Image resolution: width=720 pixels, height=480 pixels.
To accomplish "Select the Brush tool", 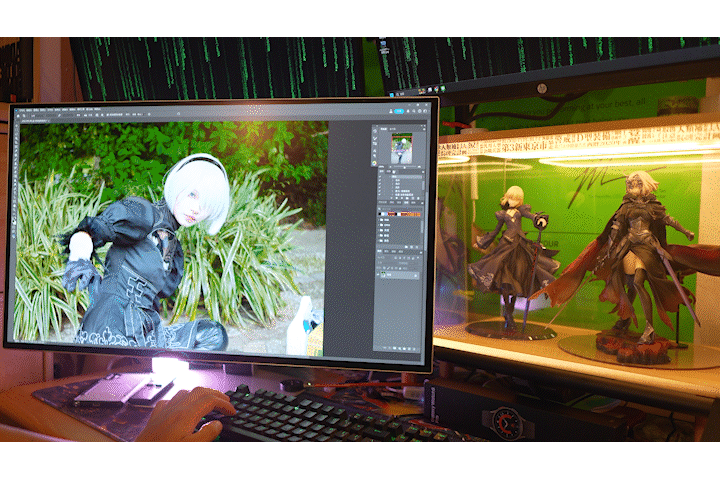I will [16, 159].
